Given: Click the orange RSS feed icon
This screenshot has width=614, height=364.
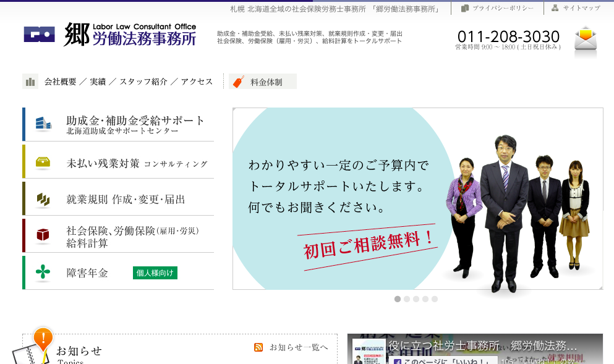Looking at the screenshot, I should (258, 347).
